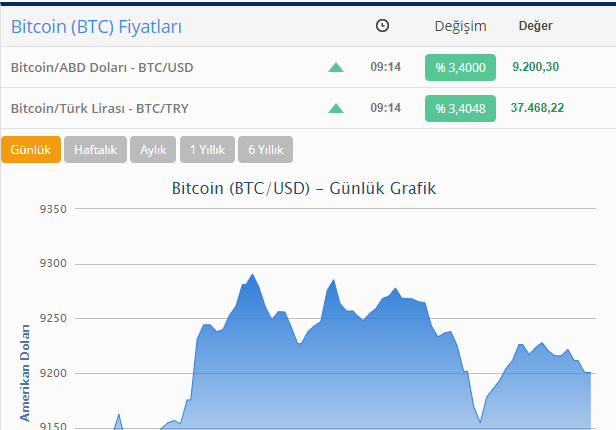Click the % 3,4000 change badge
This screenshot has height=430, width=616.
[460, 68]
